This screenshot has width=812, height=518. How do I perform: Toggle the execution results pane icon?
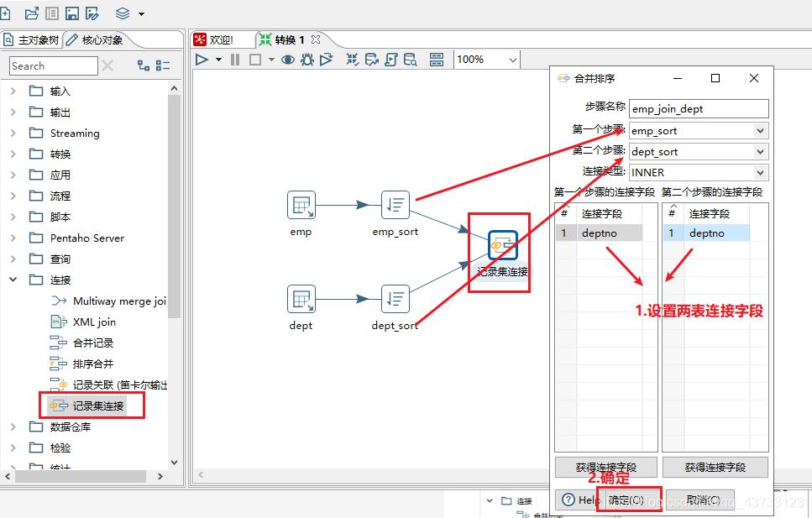(x=437, y=60)
